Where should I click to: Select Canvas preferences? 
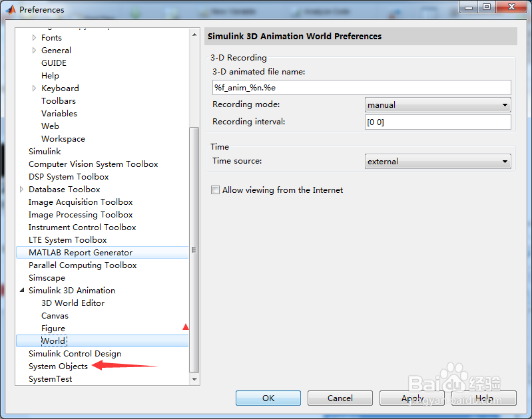(55, 316)
